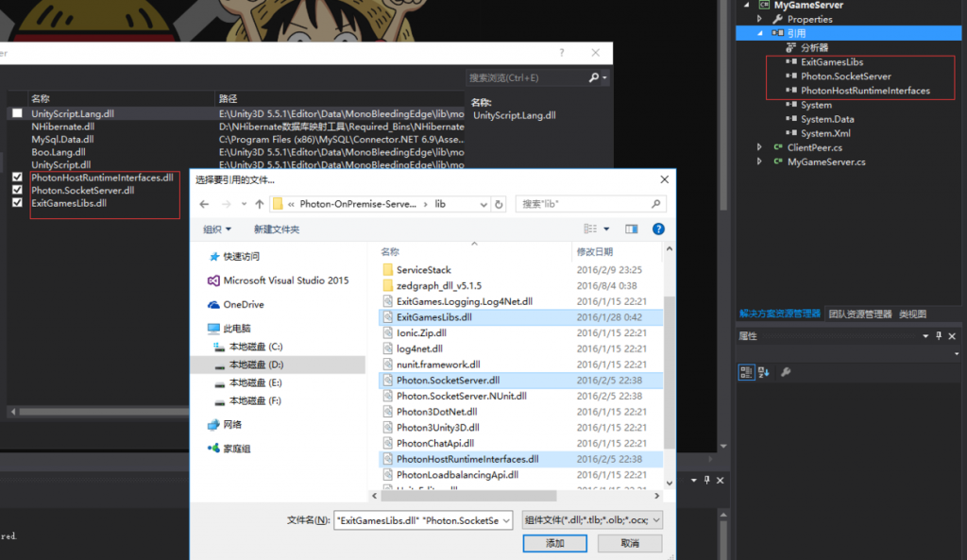The image size is (967, 560).
Task: Expand the ClientPeer.cs tree node
Action: pos(760,147)
